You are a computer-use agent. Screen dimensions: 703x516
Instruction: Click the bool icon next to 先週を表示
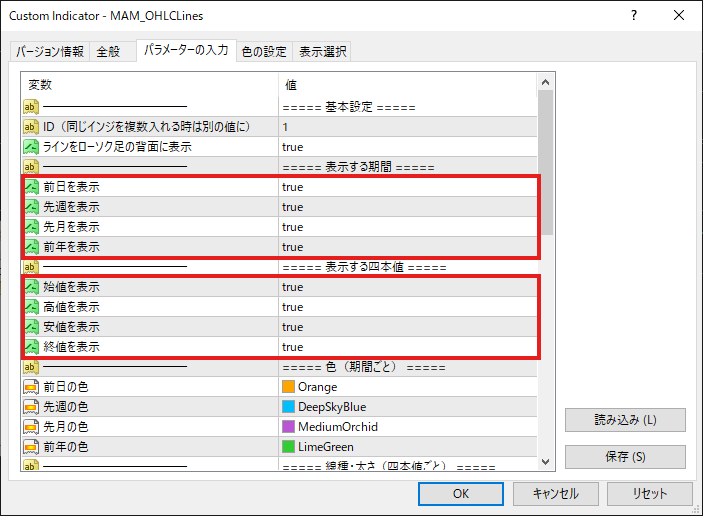point(32,207)
